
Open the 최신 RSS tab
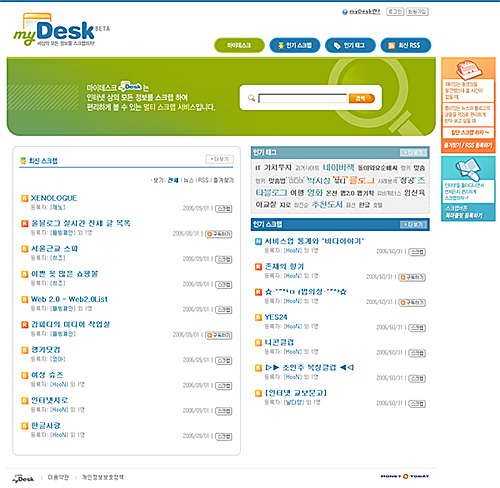[406, 45]
